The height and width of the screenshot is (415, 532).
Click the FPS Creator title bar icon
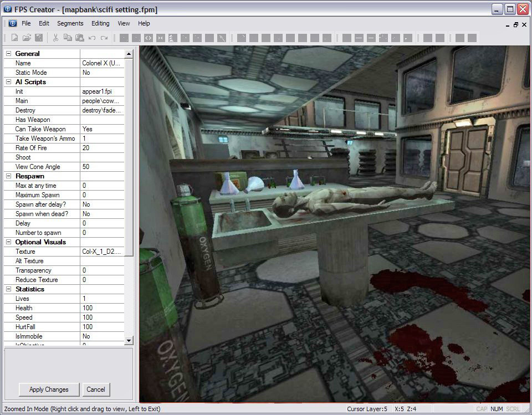[x=7, y=9]
